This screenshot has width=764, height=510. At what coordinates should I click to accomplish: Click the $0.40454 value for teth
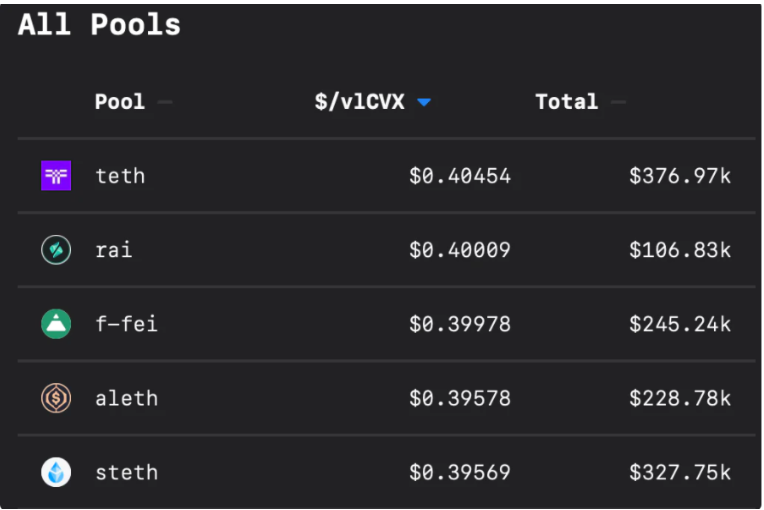click(x=460, y=176)
